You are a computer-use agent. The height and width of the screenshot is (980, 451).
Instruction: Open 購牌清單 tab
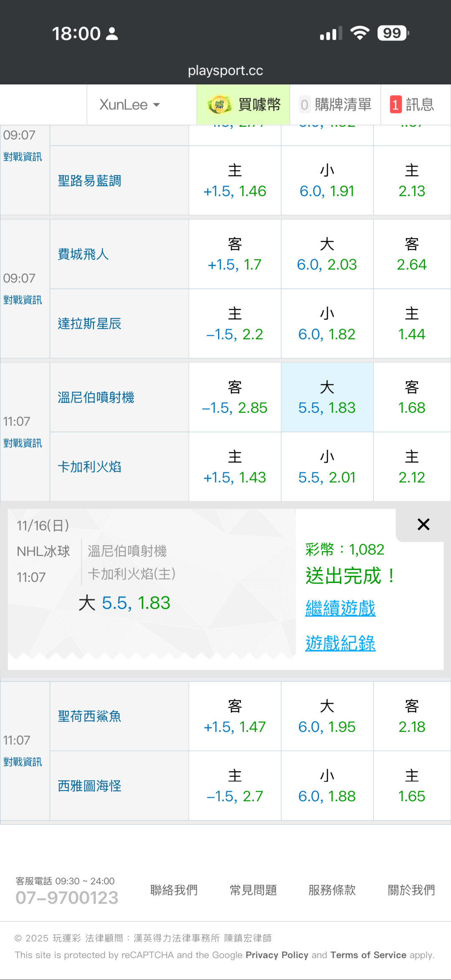[342, 104]
